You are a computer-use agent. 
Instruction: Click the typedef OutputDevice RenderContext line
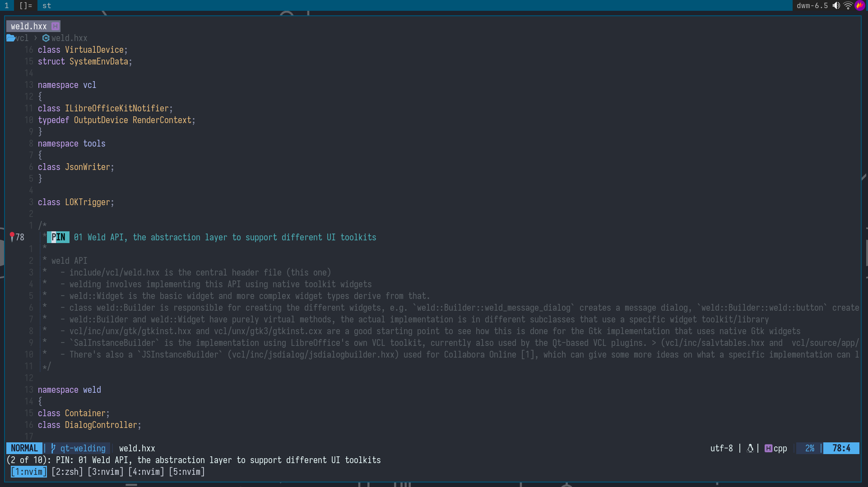(x=116, y=120)
